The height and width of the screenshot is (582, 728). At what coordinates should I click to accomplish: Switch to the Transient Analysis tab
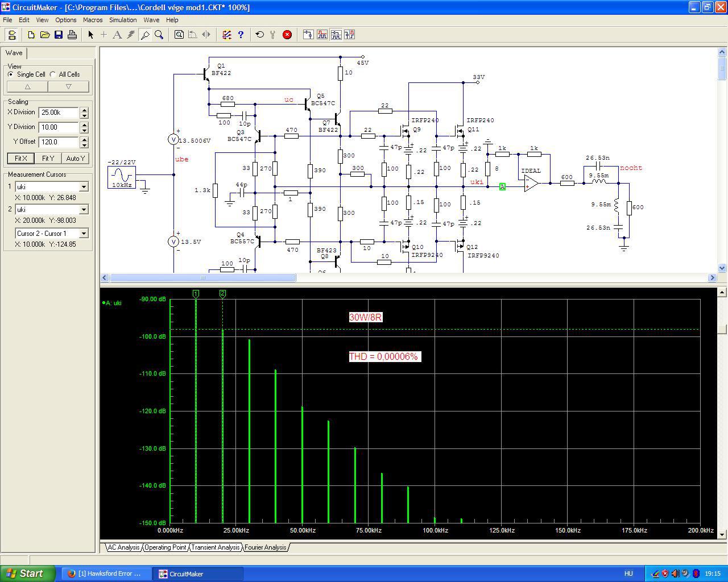(215, 547)
